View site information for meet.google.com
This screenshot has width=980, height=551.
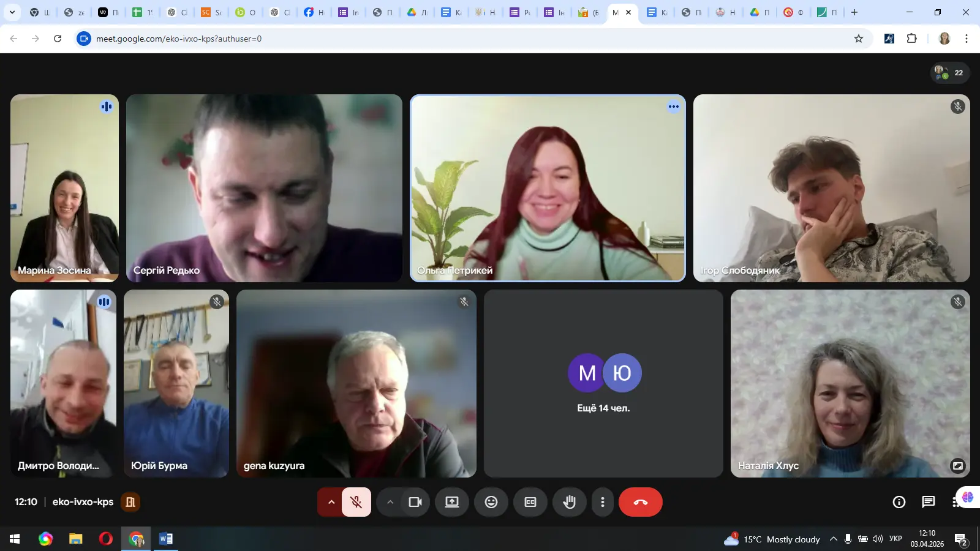(84, 39)
